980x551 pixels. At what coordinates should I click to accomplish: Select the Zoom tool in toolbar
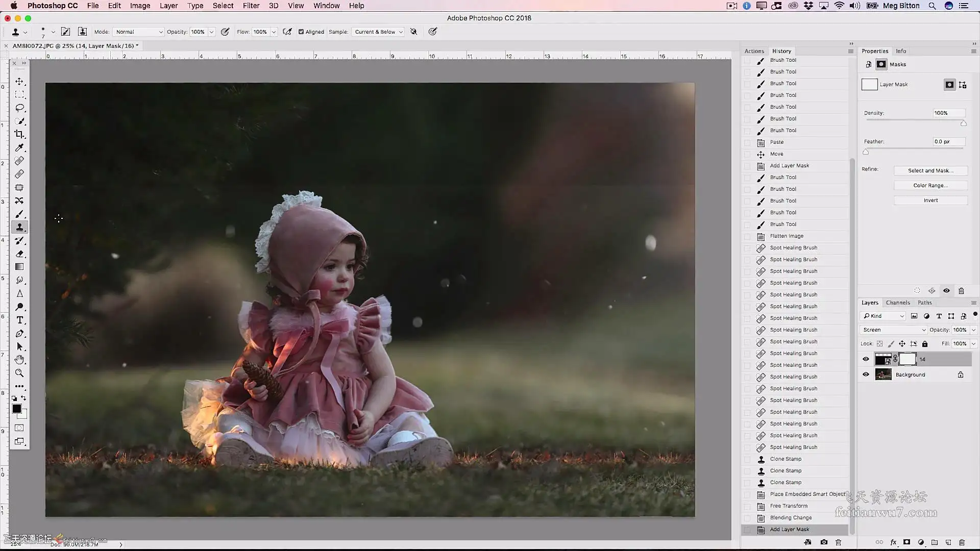pos(19,373)
